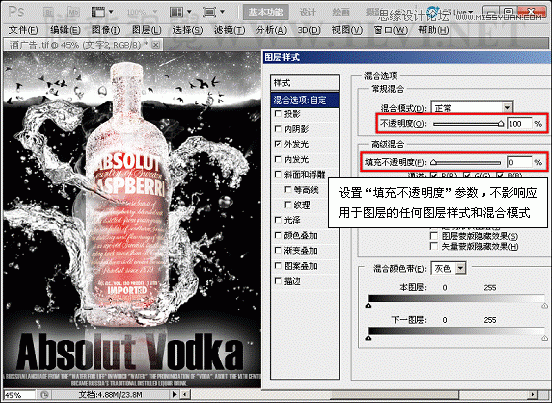Enable the 光泽 satin checkbox
This screenshot has width=552, height=403.
[278, 220]
